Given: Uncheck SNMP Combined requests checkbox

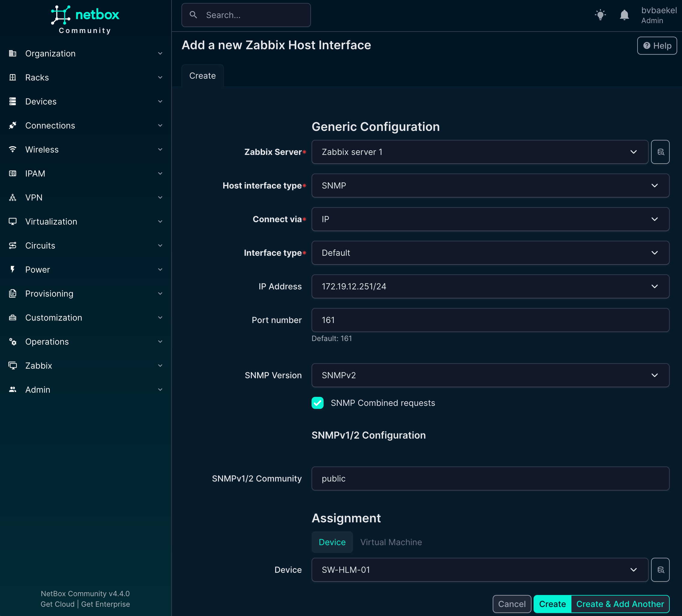Looking at the screenshot, I should [317, 403].
